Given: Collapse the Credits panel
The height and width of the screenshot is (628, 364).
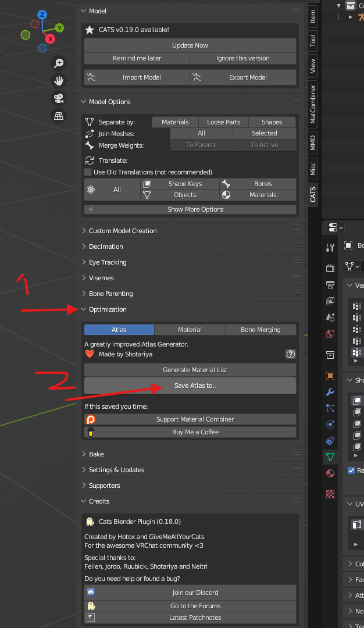Looking at the screenshot, I should 83,501.
